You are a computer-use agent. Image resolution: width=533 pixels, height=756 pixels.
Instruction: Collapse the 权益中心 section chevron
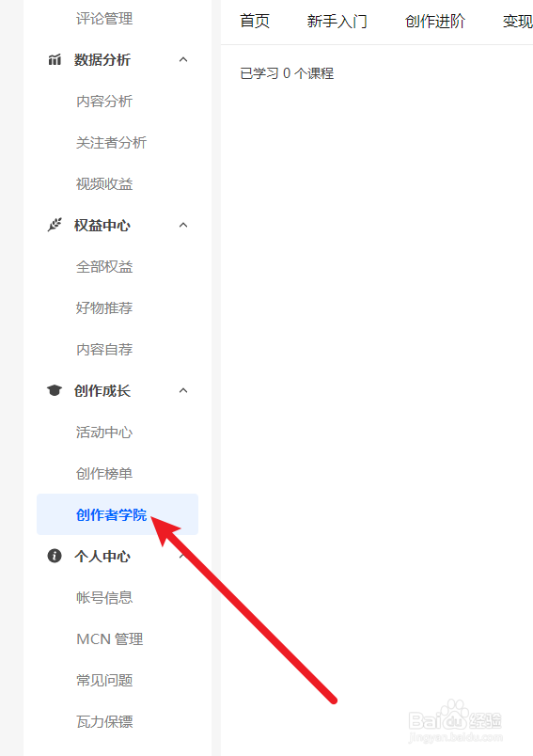tap(183, 225)
